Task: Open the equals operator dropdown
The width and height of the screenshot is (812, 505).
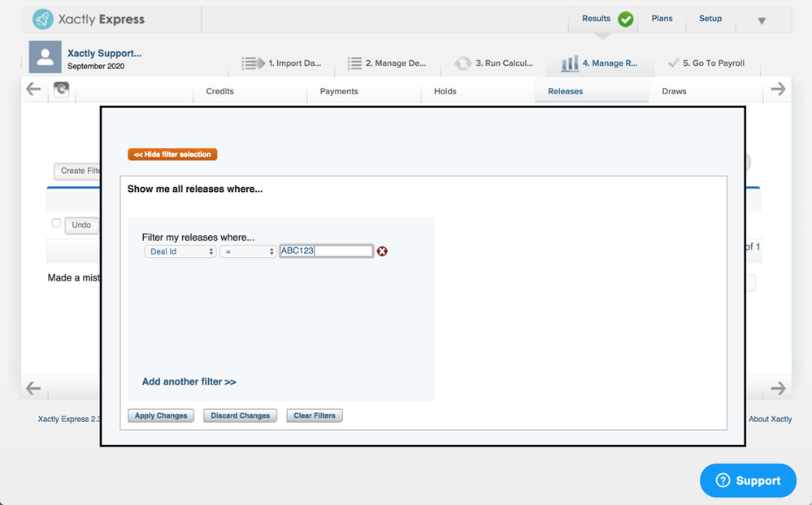Action: [248, 251]
